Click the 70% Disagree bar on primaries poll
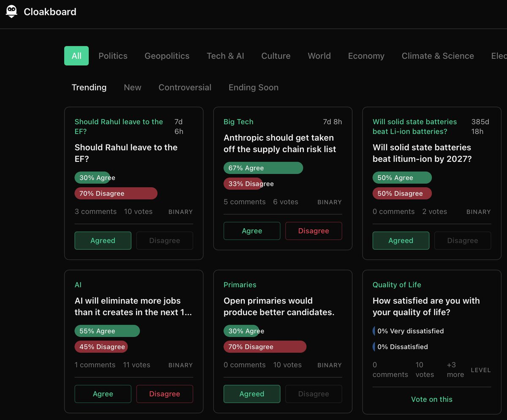Screen dimensions: 507x420 (x=265, y=347)
